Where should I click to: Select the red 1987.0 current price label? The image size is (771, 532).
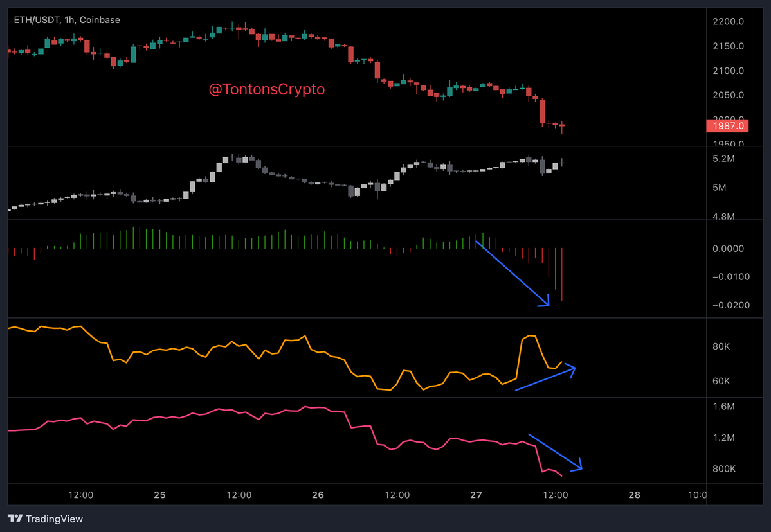[727, 126]
